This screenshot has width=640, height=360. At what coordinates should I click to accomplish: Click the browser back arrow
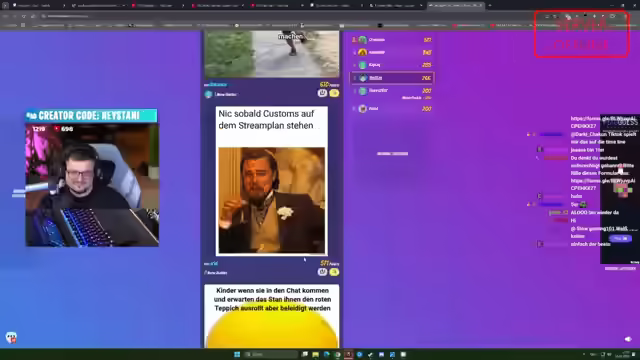coord(6,16)
